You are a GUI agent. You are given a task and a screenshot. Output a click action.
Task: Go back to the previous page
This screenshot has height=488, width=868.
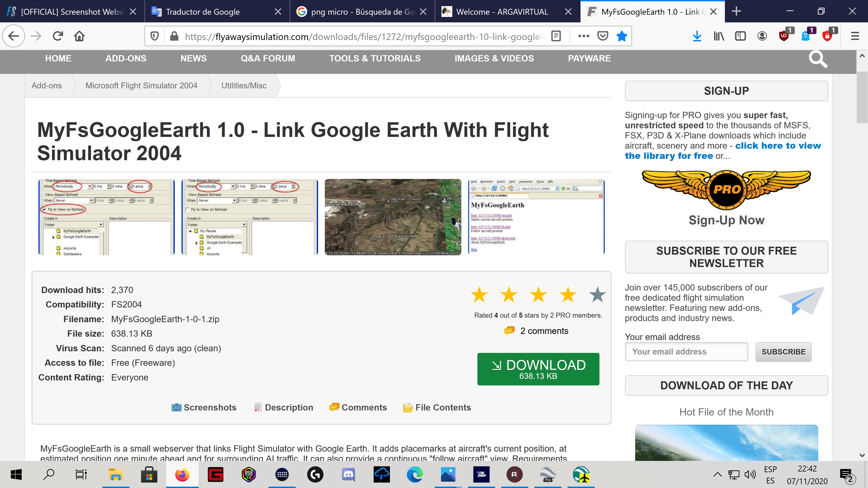[x=14, y=36]
